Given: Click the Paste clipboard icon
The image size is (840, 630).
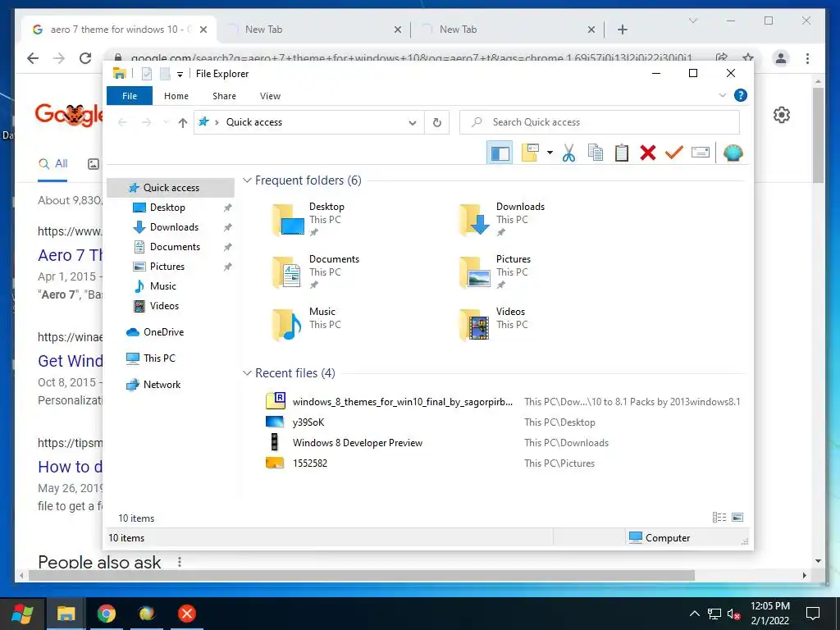Looking at the screenshot, I should [x=622, y=153].
